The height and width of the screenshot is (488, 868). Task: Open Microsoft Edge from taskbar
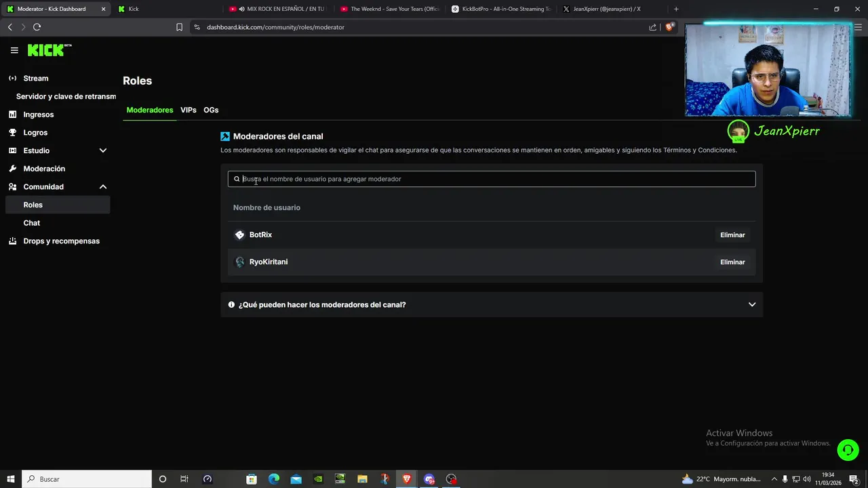[x=274, y=479]
